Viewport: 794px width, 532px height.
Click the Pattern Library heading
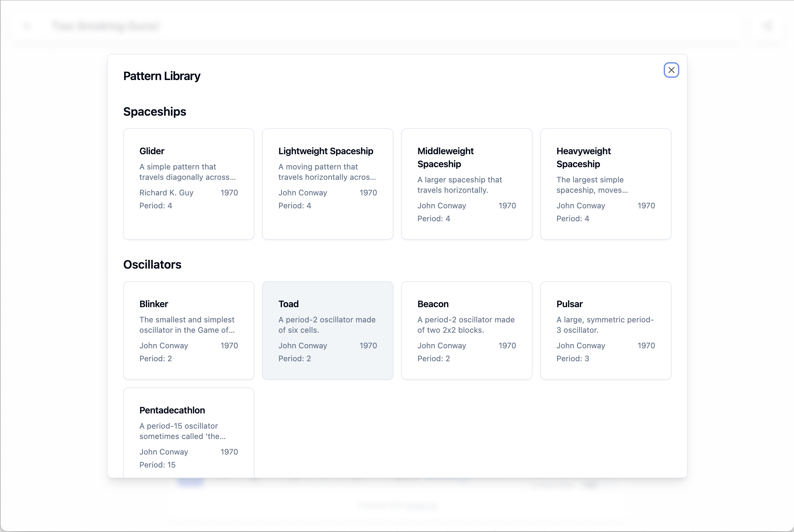[162, 76]
